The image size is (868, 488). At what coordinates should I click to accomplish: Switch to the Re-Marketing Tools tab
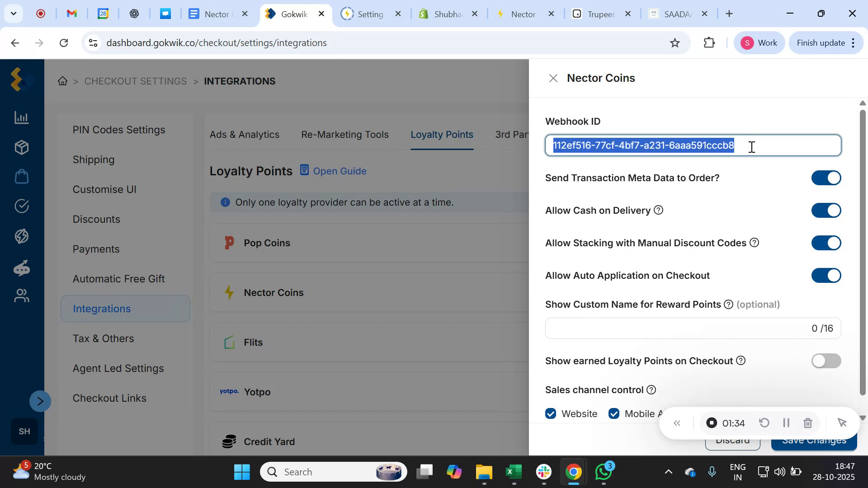tap(344, 134)
